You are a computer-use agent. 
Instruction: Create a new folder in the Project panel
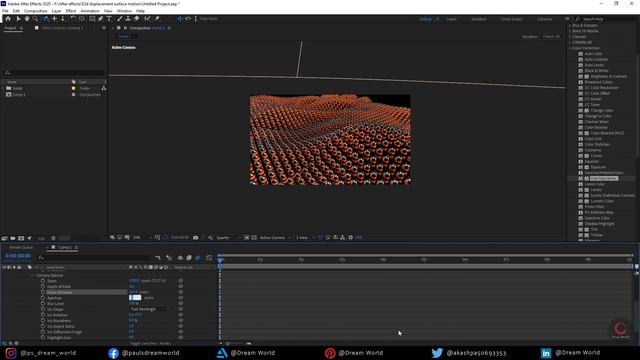[x=13, y=238]
